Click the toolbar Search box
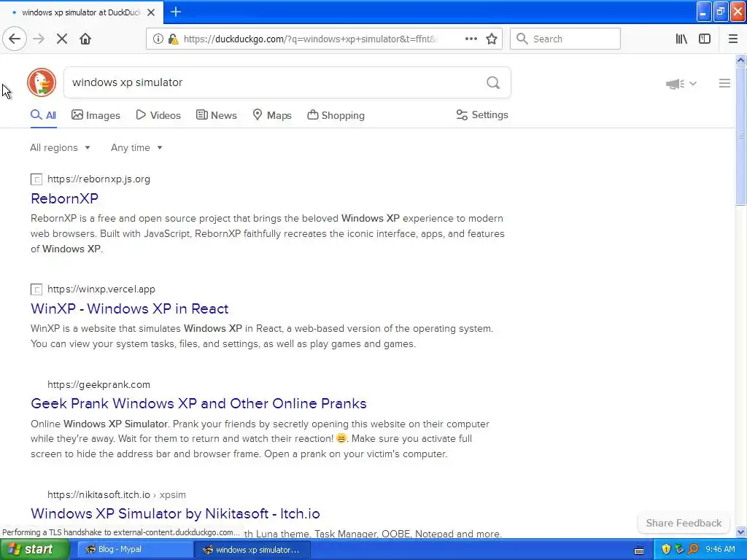The width and height of the screenshot is (747, 560). pyautogui.click(x=565, y=39)
